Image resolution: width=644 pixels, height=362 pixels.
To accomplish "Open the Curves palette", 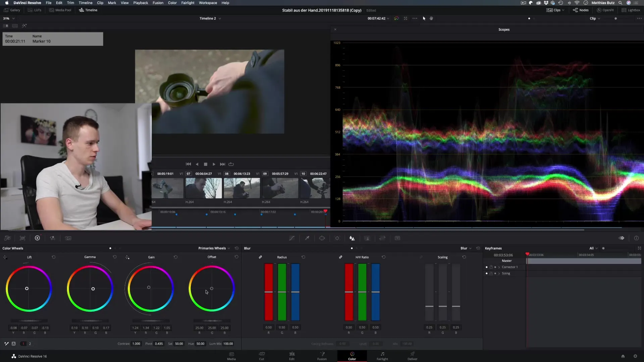I will [x=292, y=238].
